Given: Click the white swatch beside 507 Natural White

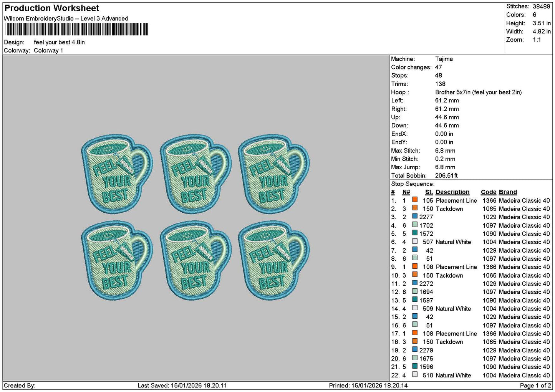Looking at the screenshot, I should click(x=415, y=241).
